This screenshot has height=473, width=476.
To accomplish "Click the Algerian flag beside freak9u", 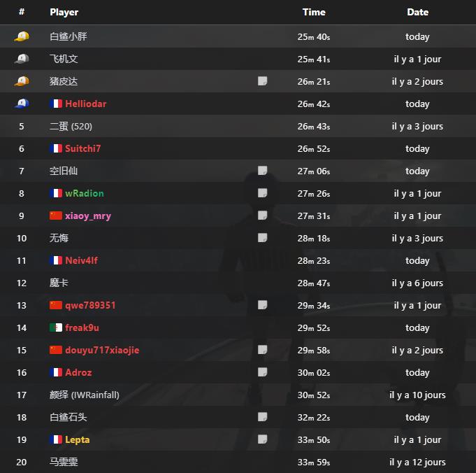I will 56,327.
